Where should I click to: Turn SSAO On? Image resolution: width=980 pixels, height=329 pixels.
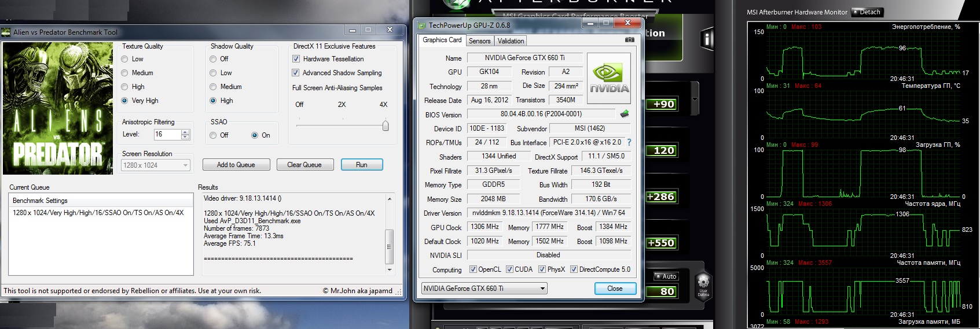pyautogui.click(x=255, y=135)
